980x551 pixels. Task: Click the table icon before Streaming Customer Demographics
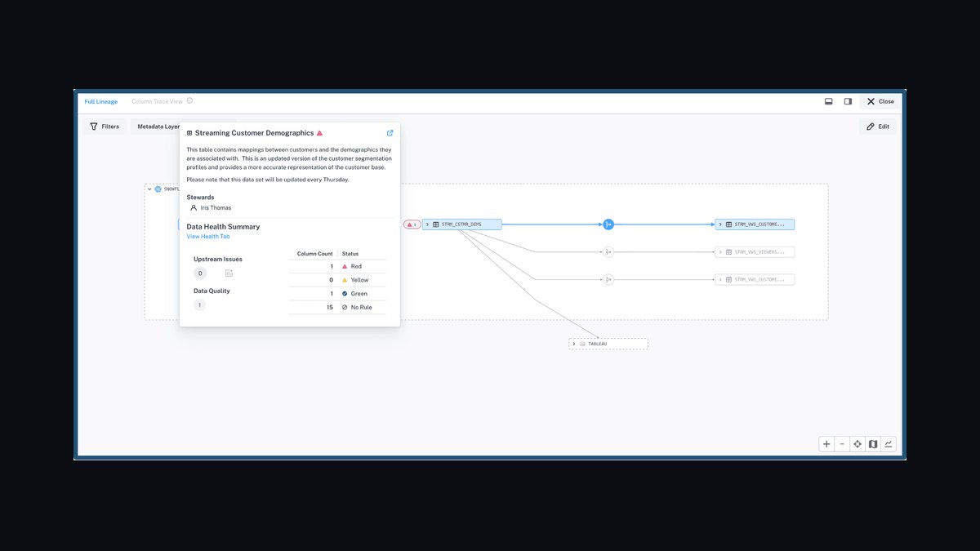tap(189, 133)
